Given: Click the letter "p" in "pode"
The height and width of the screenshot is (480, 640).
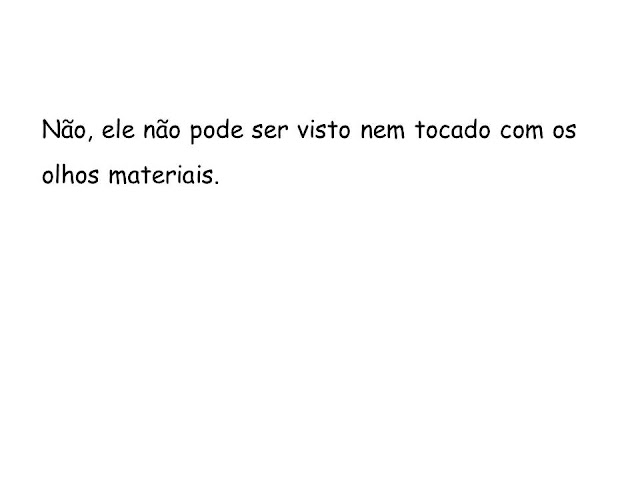Looking at the screenshot, I should pos(197,133).
